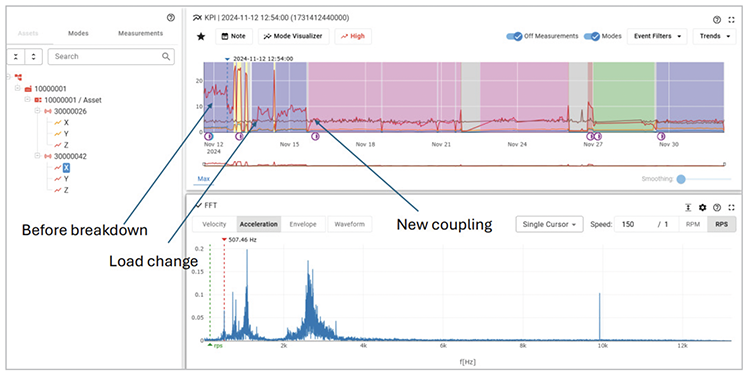Select Y axis under sensor 30000026
This screenshot has height=375, width=750.
(x=66, y=133)
